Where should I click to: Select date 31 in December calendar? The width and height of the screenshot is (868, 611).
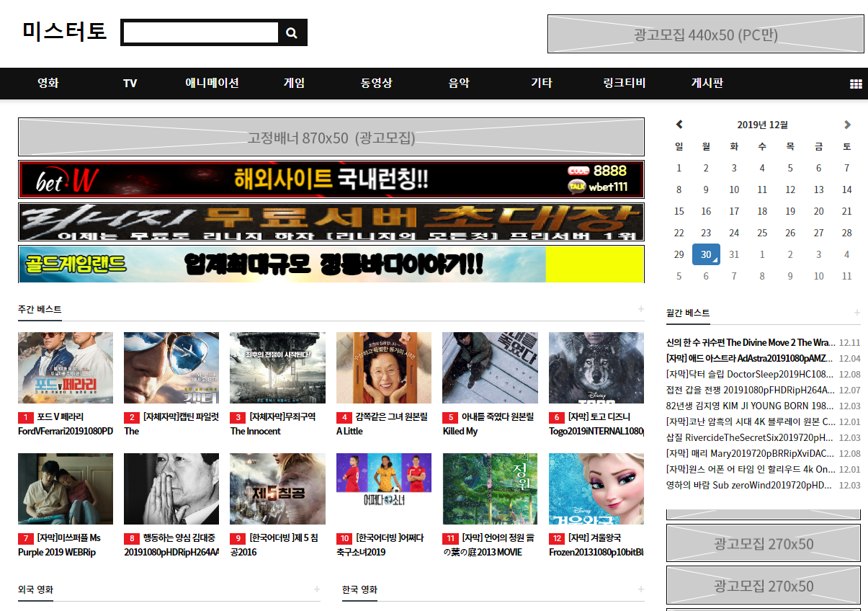point(734,254)
